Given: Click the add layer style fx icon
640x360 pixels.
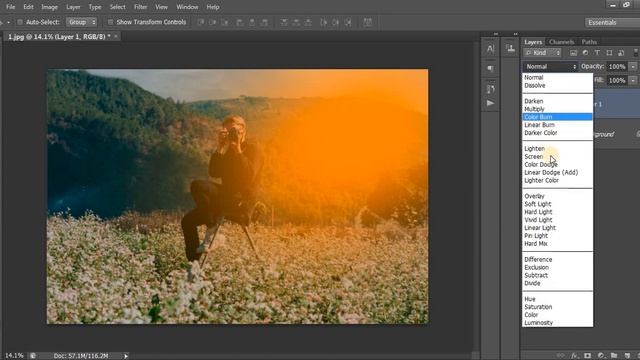Looking at the screenshot, I should [574, 356].
